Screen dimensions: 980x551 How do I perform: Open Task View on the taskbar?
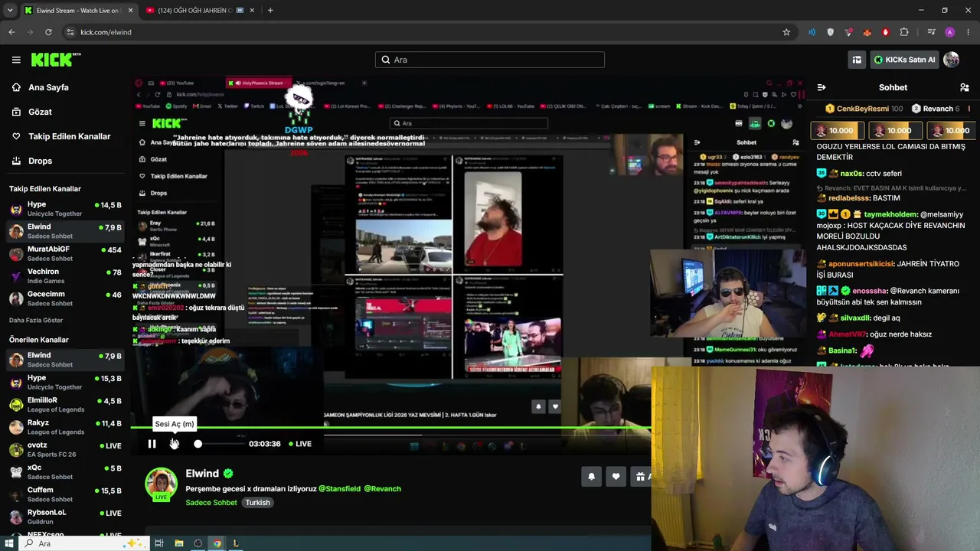click(x=159, y=543)
